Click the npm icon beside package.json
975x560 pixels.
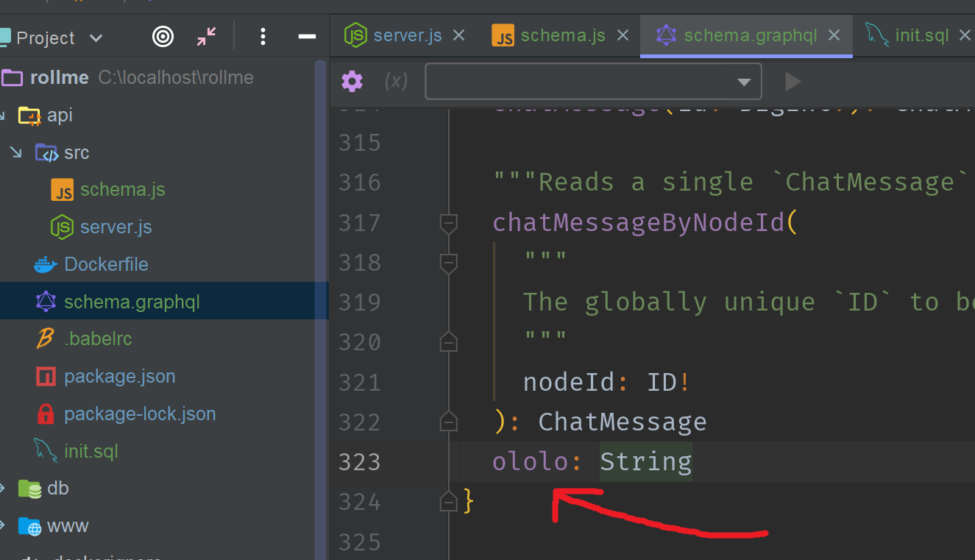[x=46, y=376]
